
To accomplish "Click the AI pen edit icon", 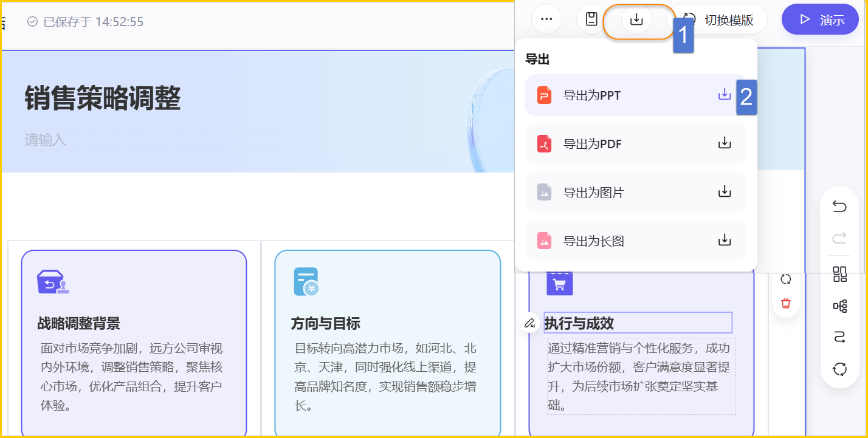I will pyautogui.click(x=530, y=323).
